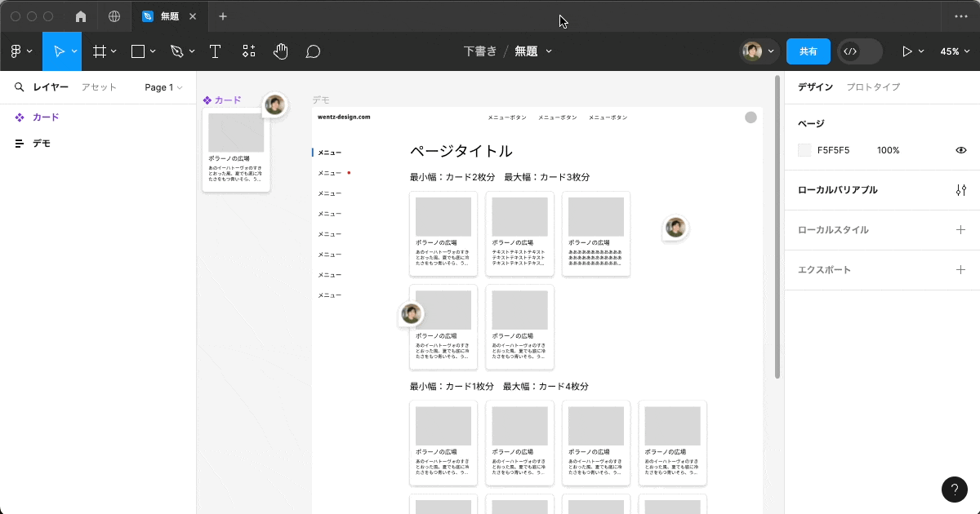980x514 pixels.
Task: Expand the Page 1 page list
Action: click(163, 87)
